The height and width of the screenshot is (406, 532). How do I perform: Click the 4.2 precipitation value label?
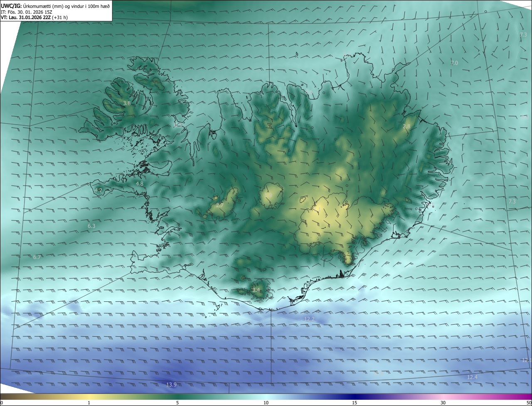coord(99,190)
